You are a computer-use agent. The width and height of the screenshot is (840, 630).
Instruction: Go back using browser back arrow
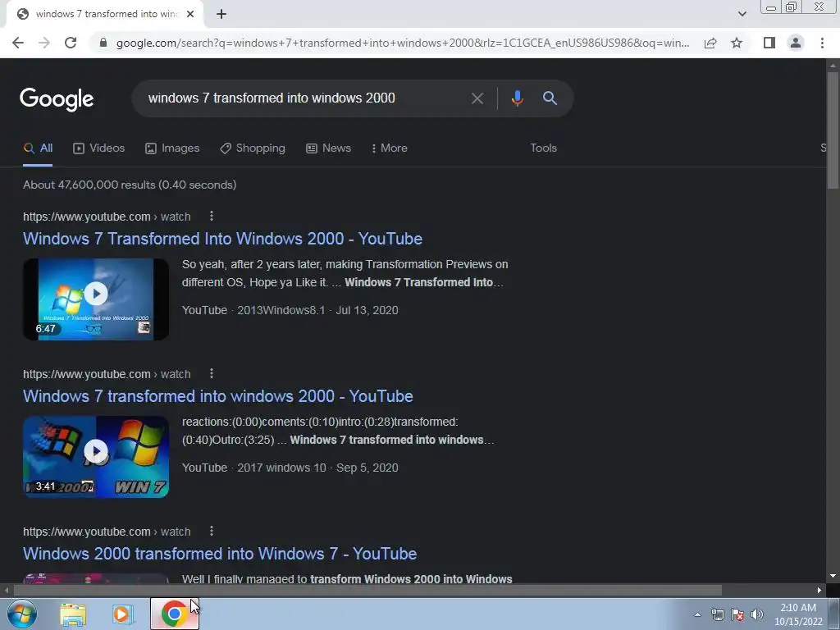tap(18, 43)
